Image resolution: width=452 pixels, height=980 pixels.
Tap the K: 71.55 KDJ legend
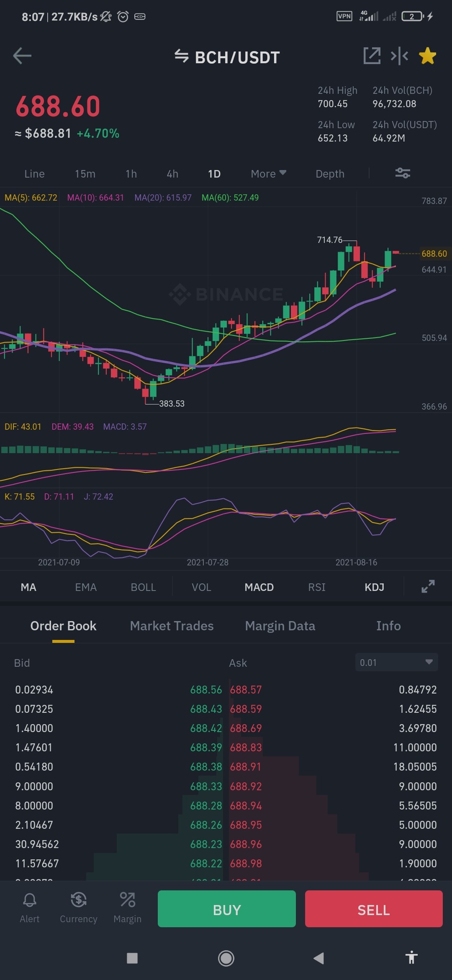pos(19,497)
